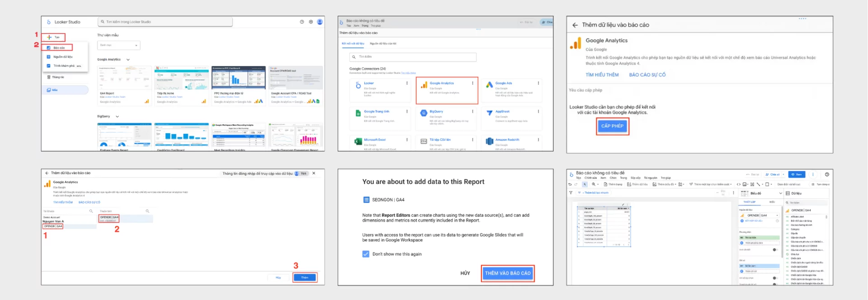Viewport: 868px width, 300px height.
Task: Open the dropdown arrow beside Chia sẻ
Action: pyautogui.click(x=783, y=174)
